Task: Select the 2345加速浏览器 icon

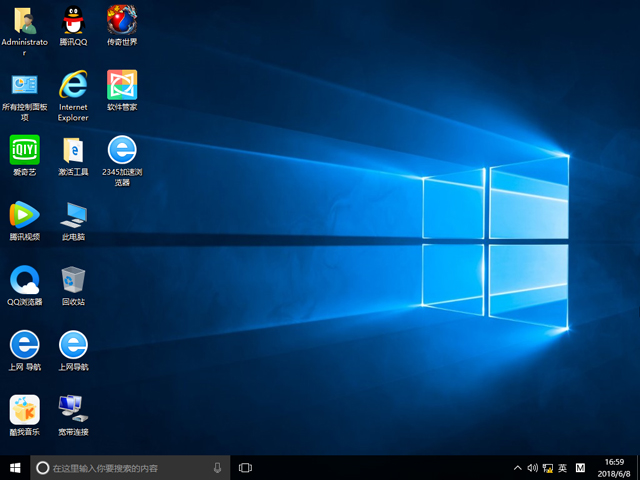Action: pyautogui.click(x=122, y=150)
